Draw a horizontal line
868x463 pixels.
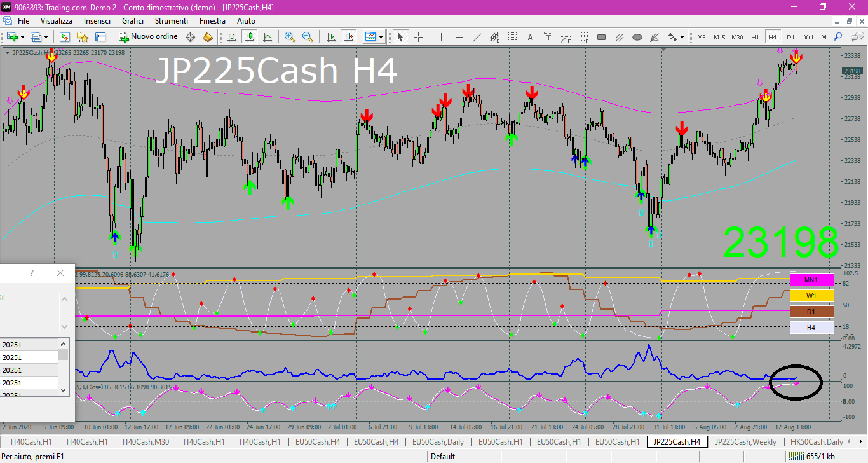(x=459, y=37)
